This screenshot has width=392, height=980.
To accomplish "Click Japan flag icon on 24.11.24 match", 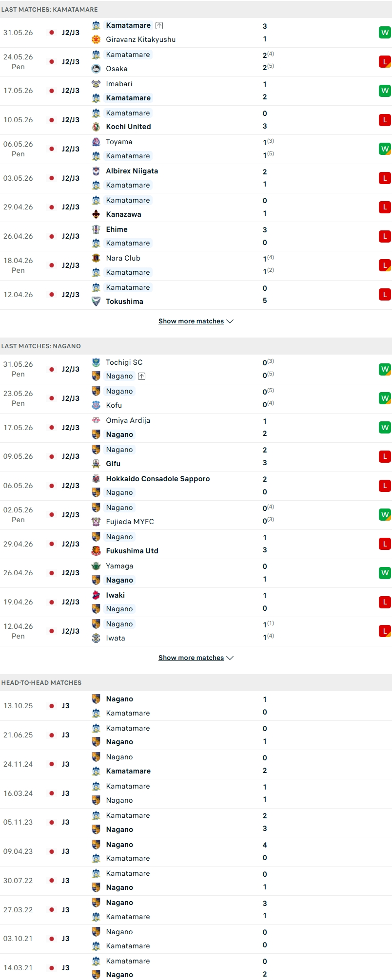I will click(x=52, y=764).
